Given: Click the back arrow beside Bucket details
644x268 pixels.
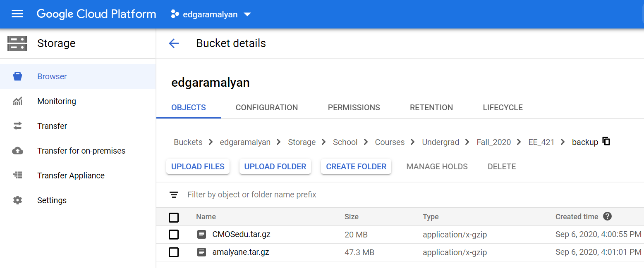Looking at the screenshot, I should point(174,43).
